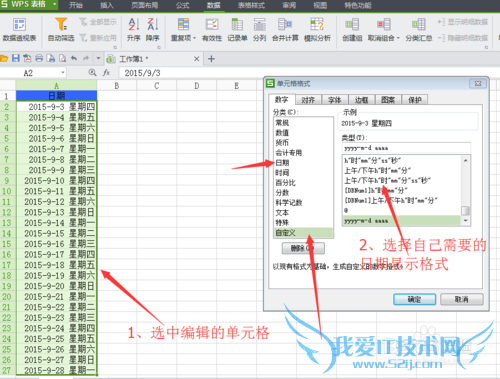Click the 类型 format code input field
Viewport: 500px width, 379px height.
point(406,148)
